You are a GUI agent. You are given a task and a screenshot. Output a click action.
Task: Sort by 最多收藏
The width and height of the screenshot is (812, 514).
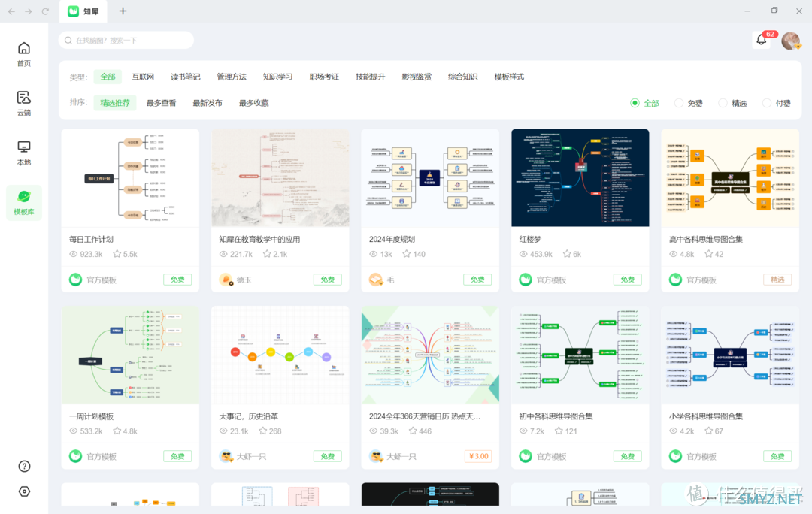(254, 102)
